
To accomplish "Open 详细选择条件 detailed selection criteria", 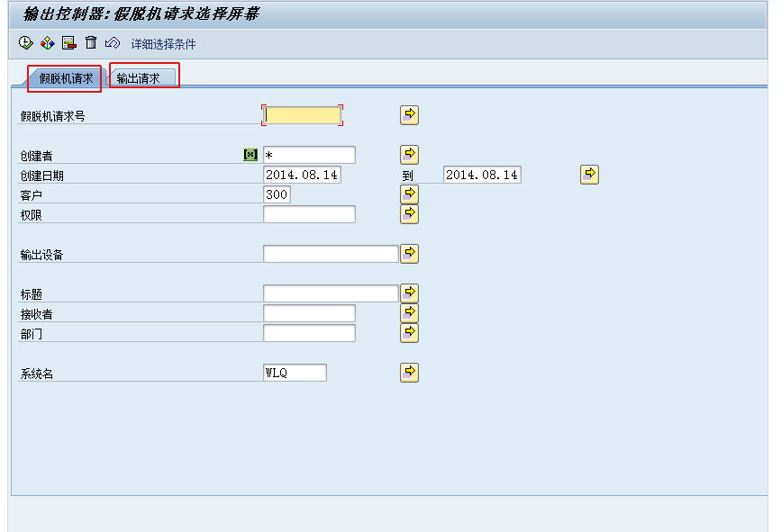I will (163, 44).
